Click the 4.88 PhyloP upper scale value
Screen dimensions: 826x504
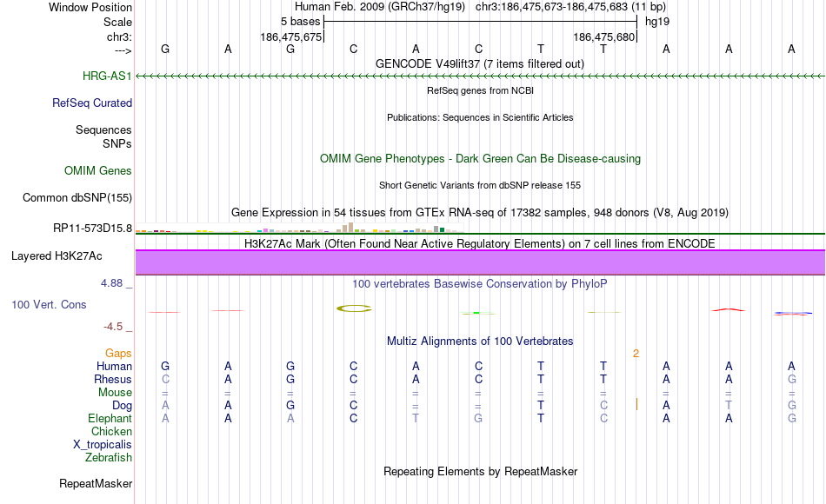point(111,283)
